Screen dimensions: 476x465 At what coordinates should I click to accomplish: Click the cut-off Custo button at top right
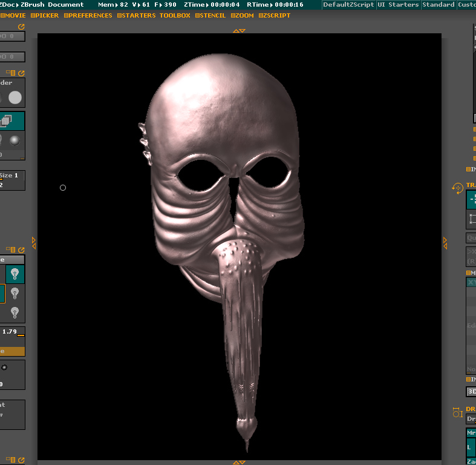tap(466, 5)
